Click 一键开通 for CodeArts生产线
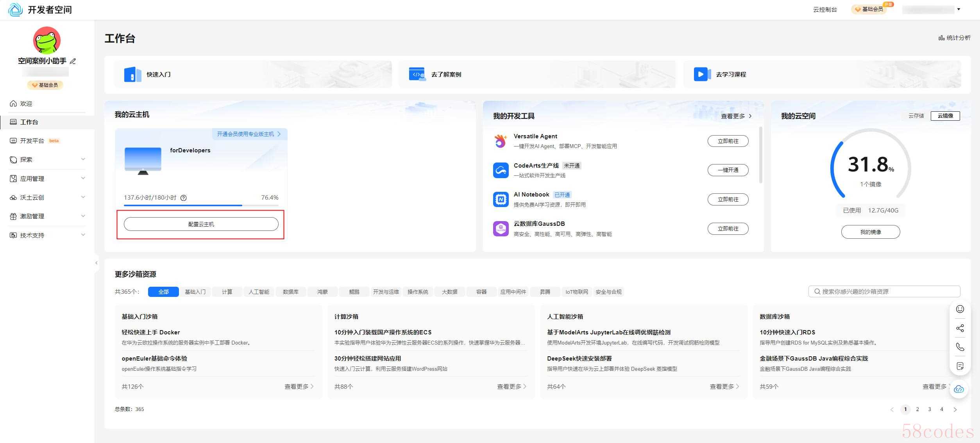980x443 pixels. (728, 170)
